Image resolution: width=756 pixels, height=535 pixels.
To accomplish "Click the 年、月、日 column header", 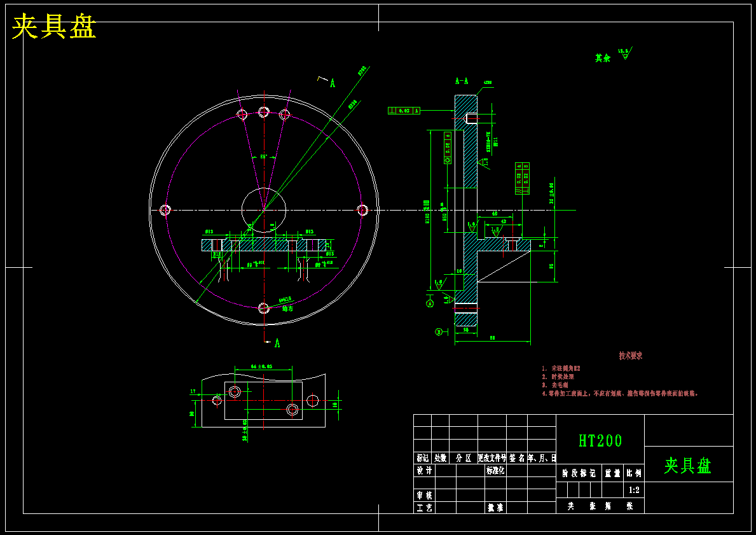I will click(542, 458).
